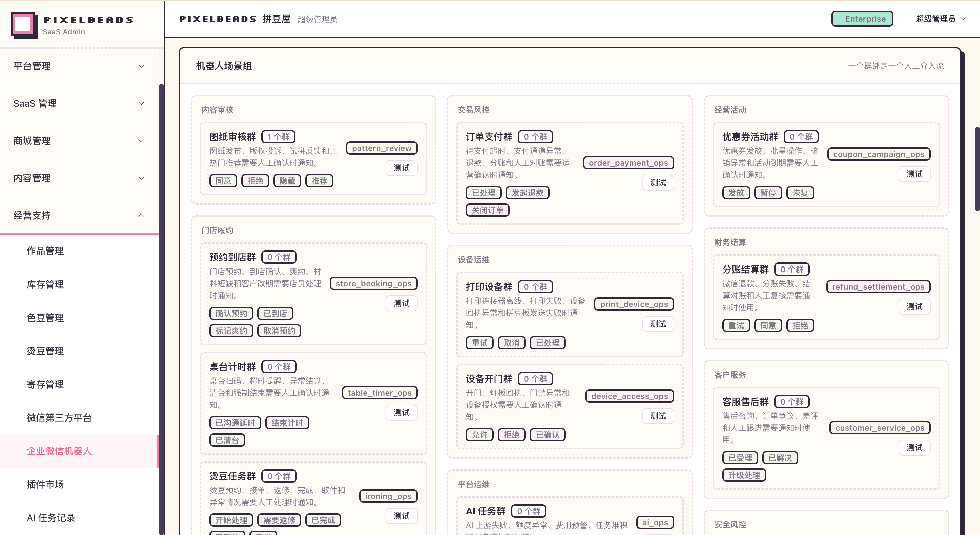Click the PixelBeads pink square logo
Screen dimensions: 980x535
24,25
